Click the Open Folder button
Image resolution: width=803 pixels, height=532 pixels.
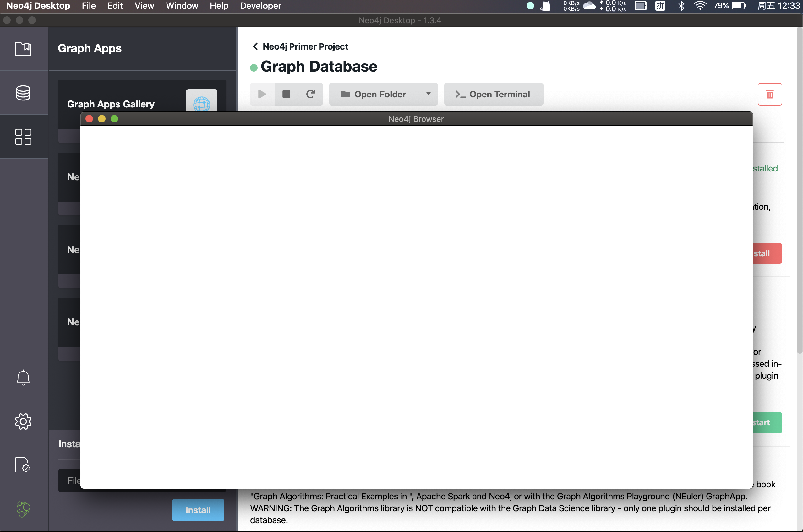coord(373,94)
